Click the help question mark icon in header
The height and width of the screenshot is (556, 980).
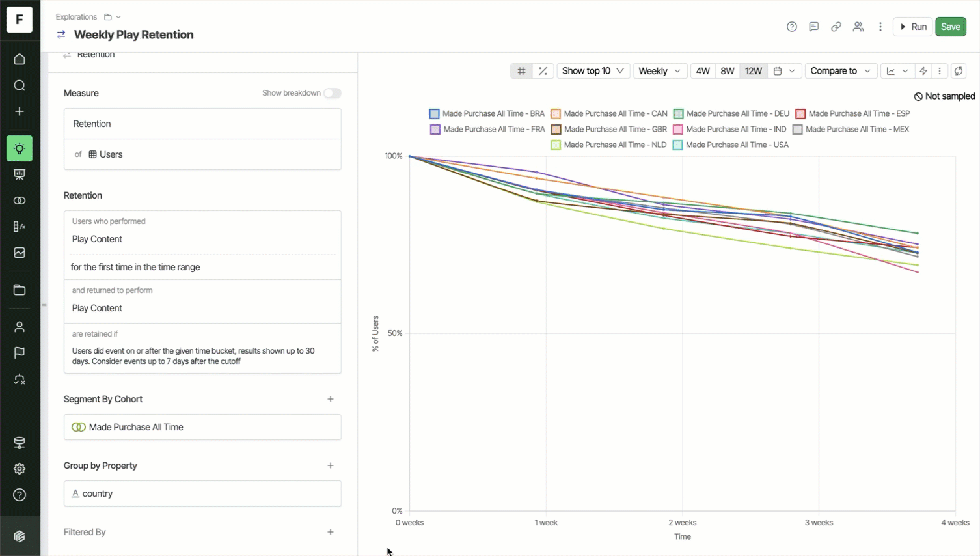pos(791,27)
